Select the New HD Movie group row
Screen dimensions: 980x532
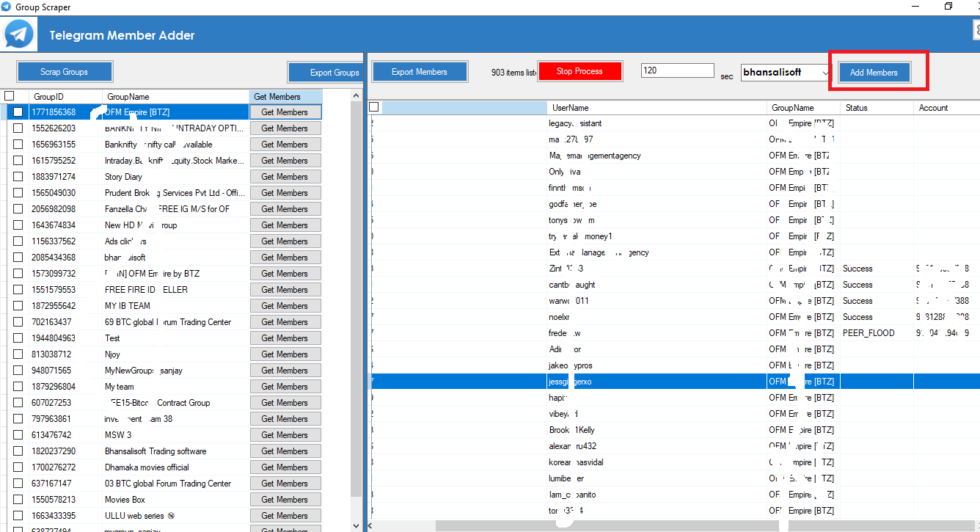click(162, 225)
